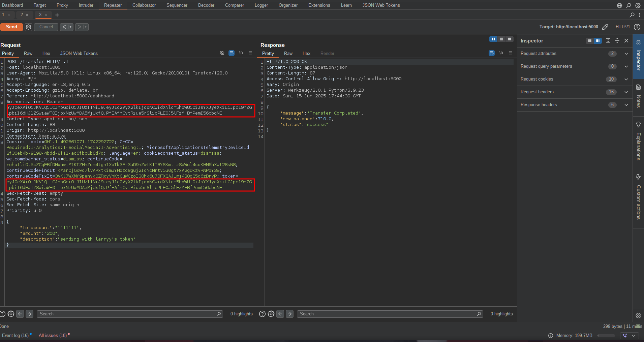The width and height of the screenshot is (644, 342).
Task: Open the history back dropdown arrow
Action: pos(71,27)
